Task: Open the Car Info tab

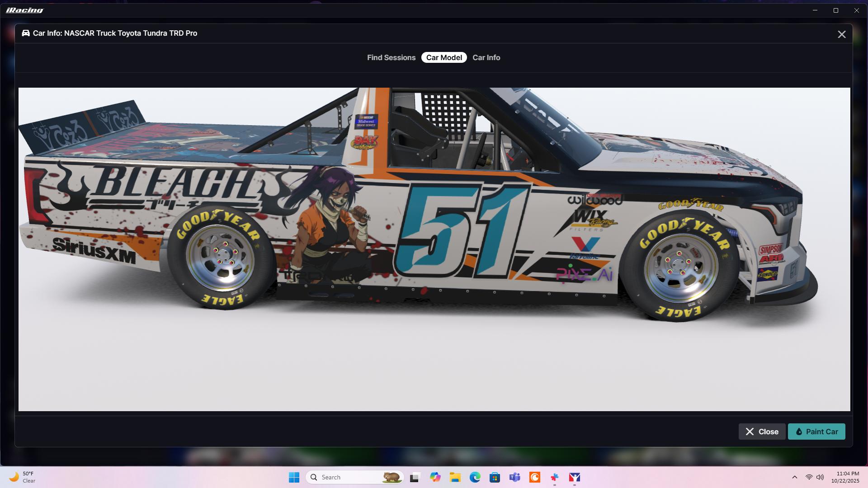Action: point(486,57)
